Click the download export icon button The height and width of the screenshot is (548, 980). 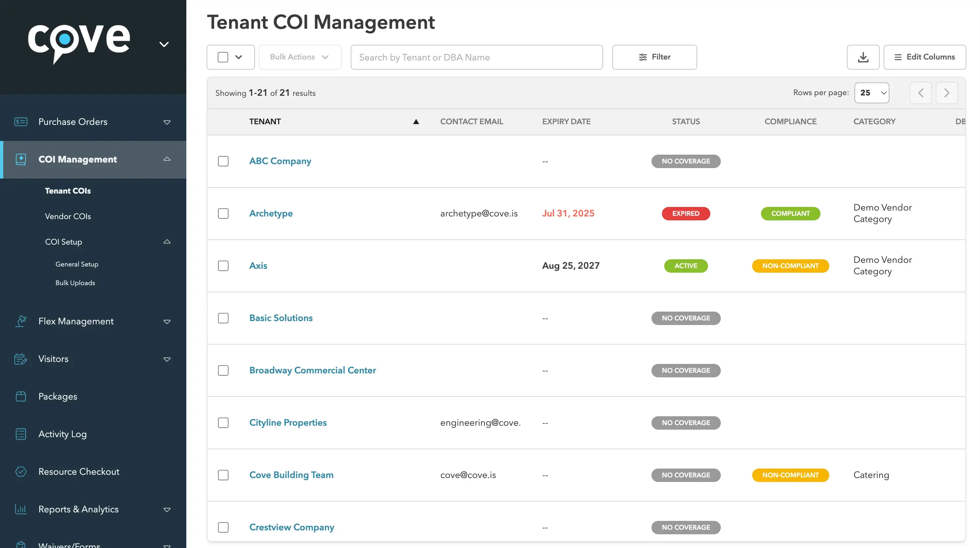[863, 57]
